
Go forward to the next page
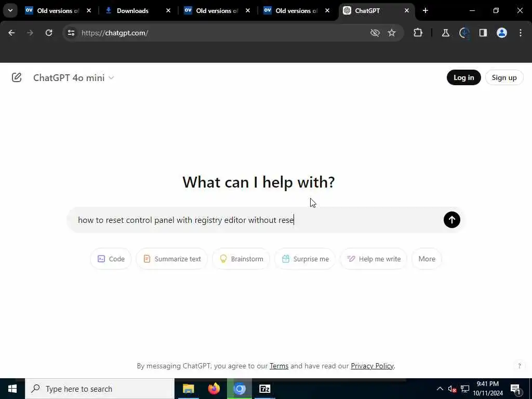click(x=30, y=33)
